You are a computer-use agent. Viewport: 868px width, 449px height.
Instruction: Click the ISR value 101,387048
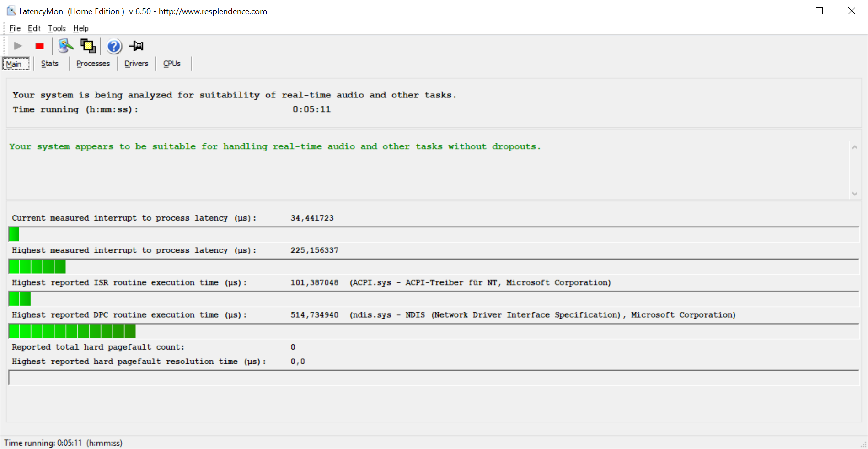pos(314,283)
